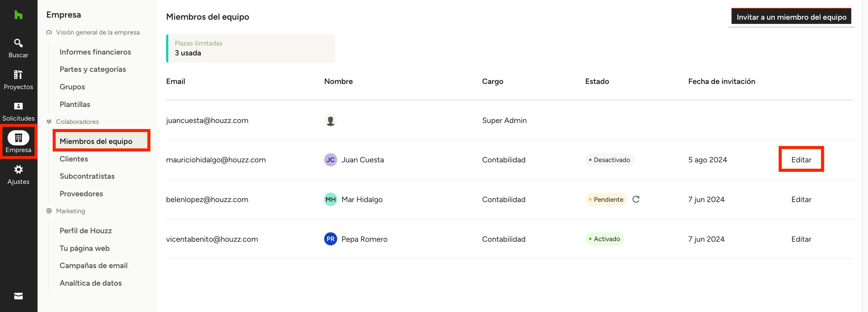Click the mail icon at sidebar bottom
This screenshot has width=868, height=312.
pyautogui.click(x=18, y=296)
